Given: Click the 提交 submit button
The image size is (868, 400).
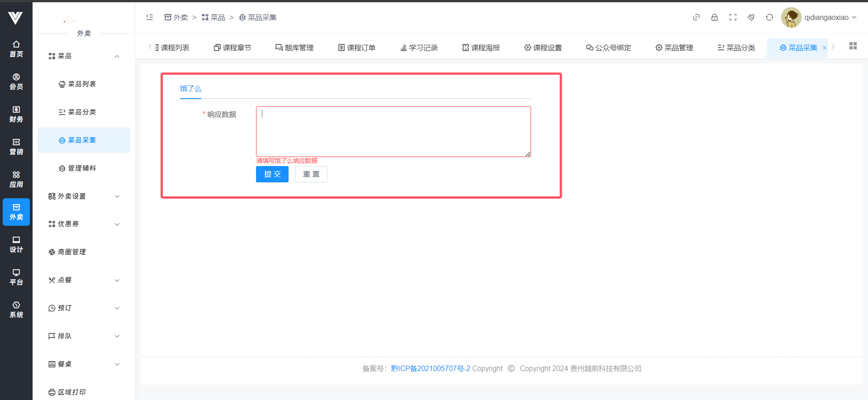Looking at the screenshot, I should (272, 174).
